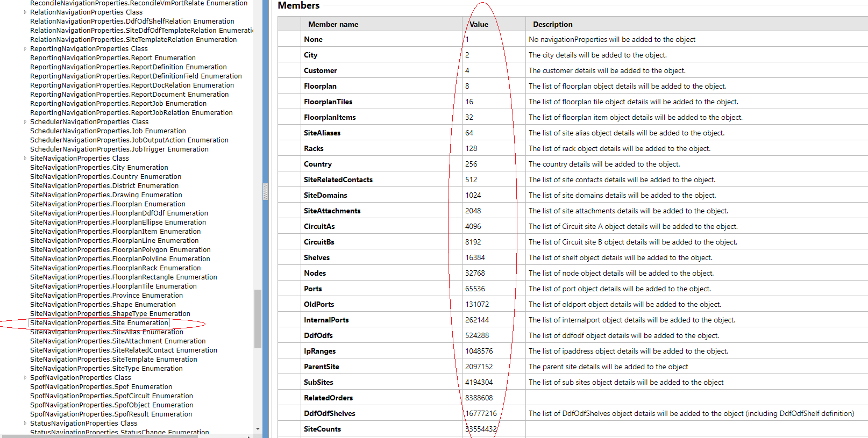
Task: Expand the RelationNavigationProperties Class node
Action: 25,12
